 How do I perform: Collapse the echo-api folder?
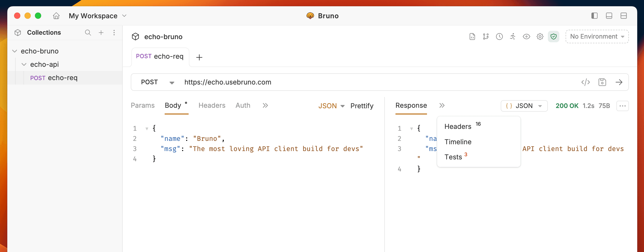point(24,64)
